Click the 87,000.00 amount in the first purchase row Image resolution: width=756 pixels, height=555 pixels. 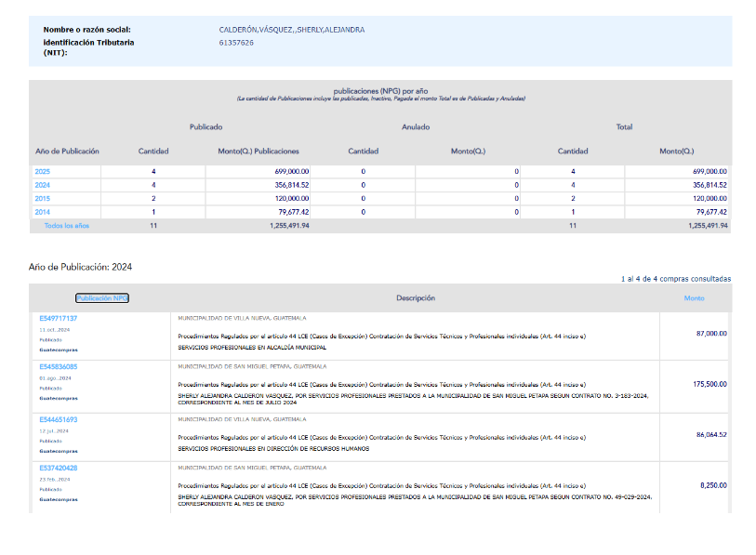point(711,333)
